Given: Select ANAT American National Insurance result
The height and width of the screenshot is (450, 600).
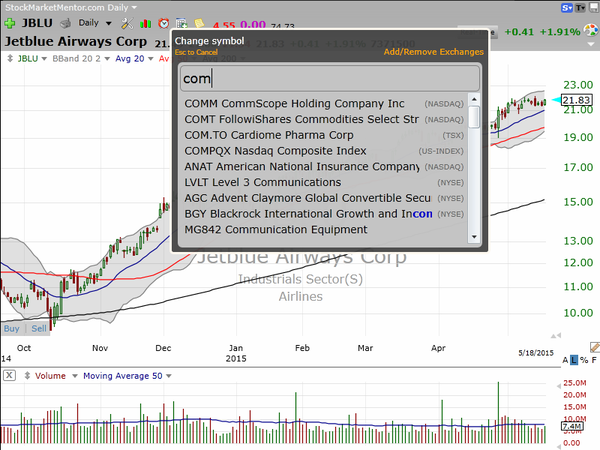Looking at the screenshot, I should click(x=324, y=167).
